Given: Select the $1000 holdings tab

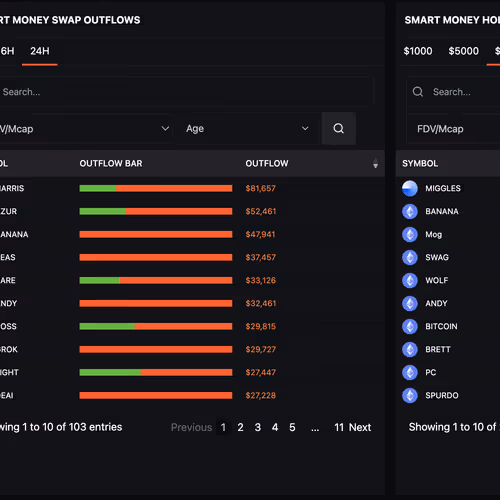Looking at the screenshot, I should tap(418, 51).
